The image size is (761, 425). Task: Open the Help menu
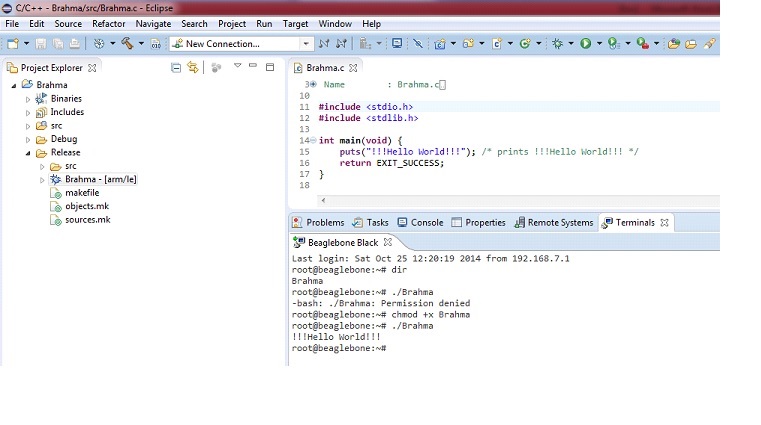[371, 24]
